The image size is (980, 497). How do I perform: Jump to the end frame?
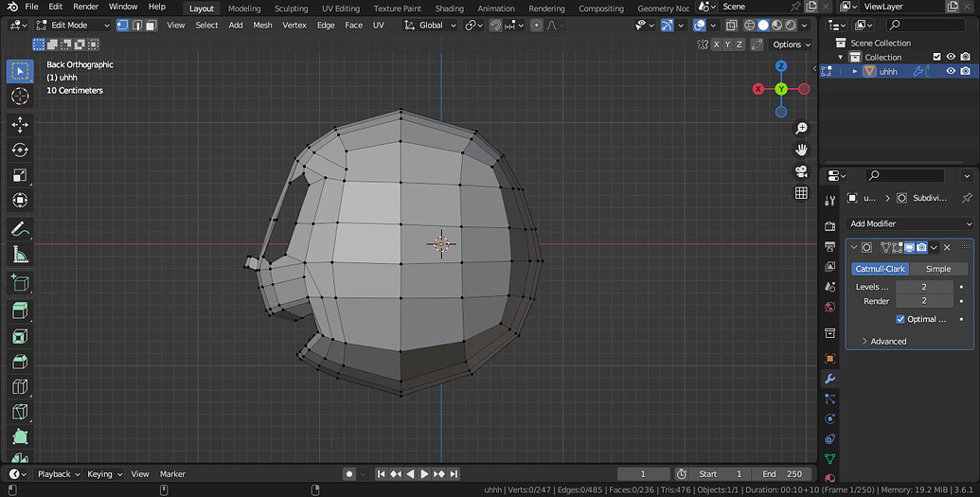454,474
